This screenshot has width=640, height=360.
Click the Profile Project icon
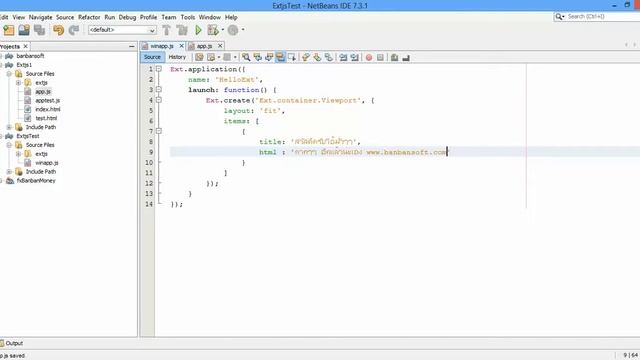pos(233,30)
